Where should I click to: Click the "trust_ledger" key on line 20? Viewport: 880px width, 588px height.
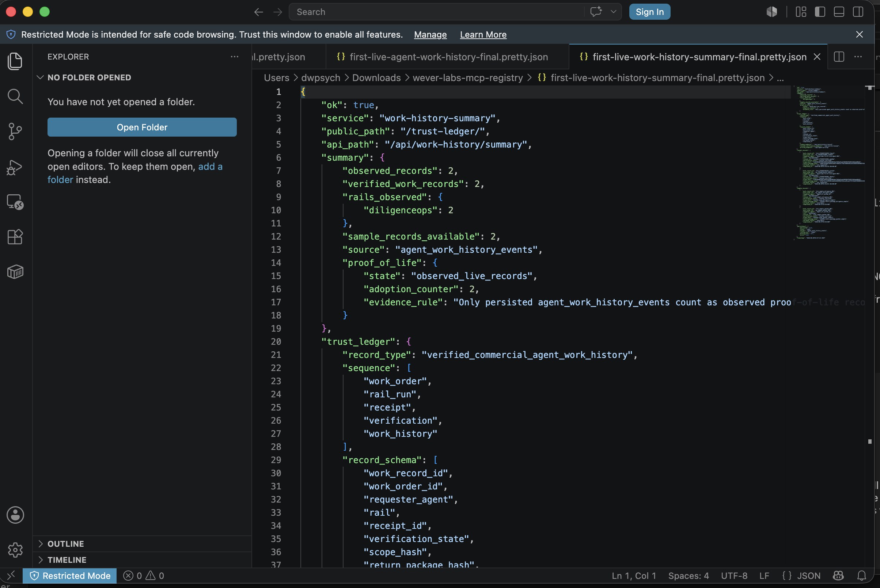pyautogui.click(x=359, y=341)
